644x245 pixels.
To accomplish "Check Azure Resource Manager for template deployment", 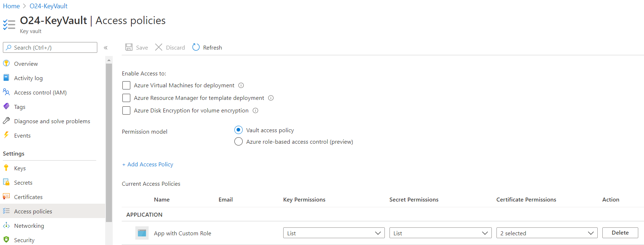I will pos(126,98).
